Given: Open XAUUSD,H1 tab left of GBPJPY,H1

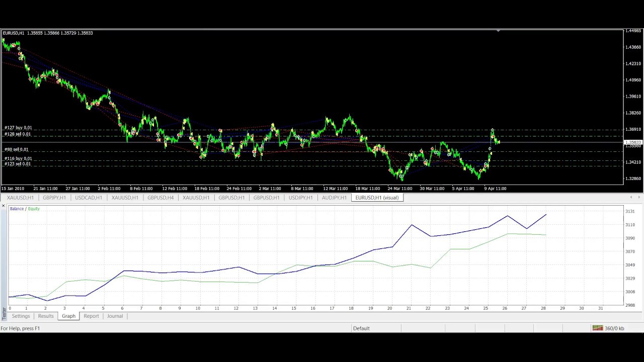Looking at the screenshot, I should coord(20,198).
